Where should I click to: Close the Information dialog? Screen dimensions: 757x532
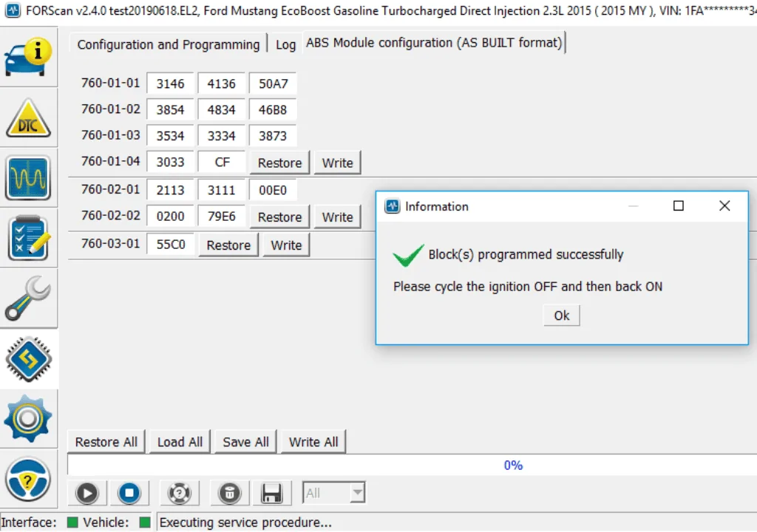[x=724, y=206]
